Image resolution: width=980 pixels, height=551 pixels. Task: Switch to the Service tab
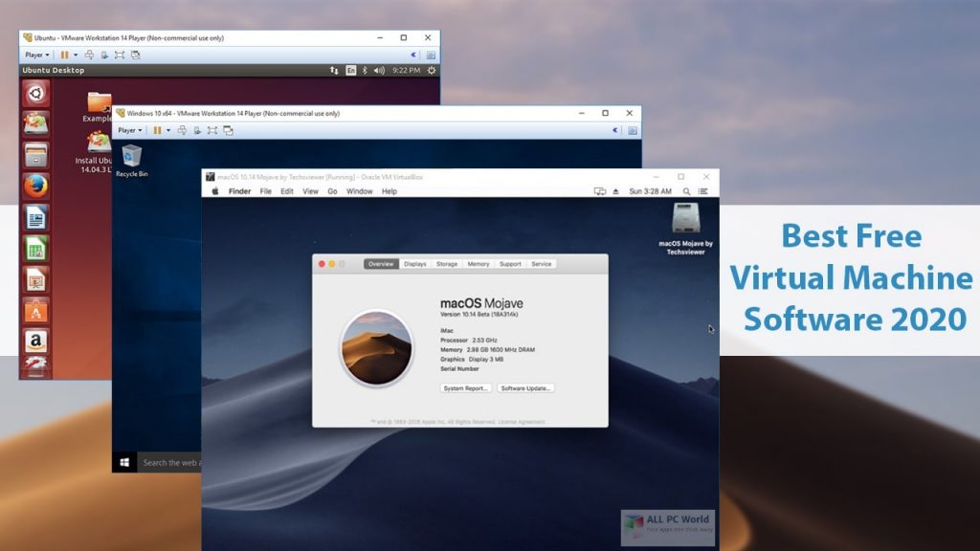click(542, 264)
